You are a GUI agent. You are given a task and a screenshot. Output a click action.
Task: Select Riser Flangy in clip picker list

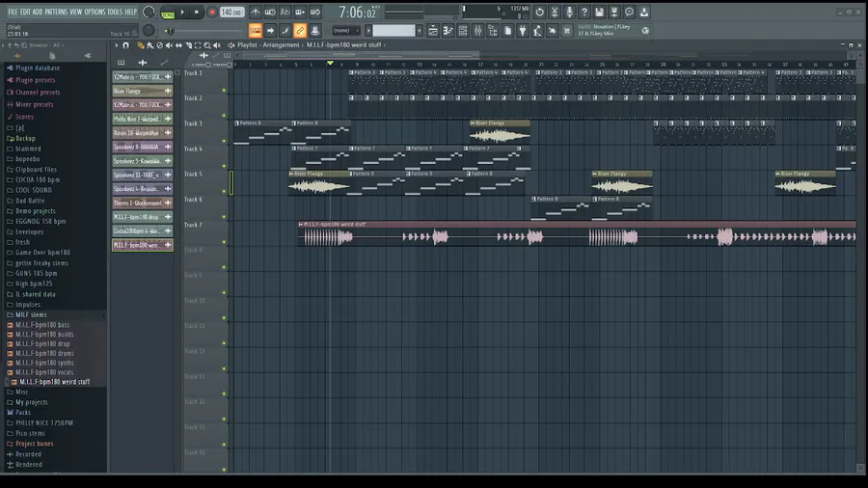pos(143,91)
